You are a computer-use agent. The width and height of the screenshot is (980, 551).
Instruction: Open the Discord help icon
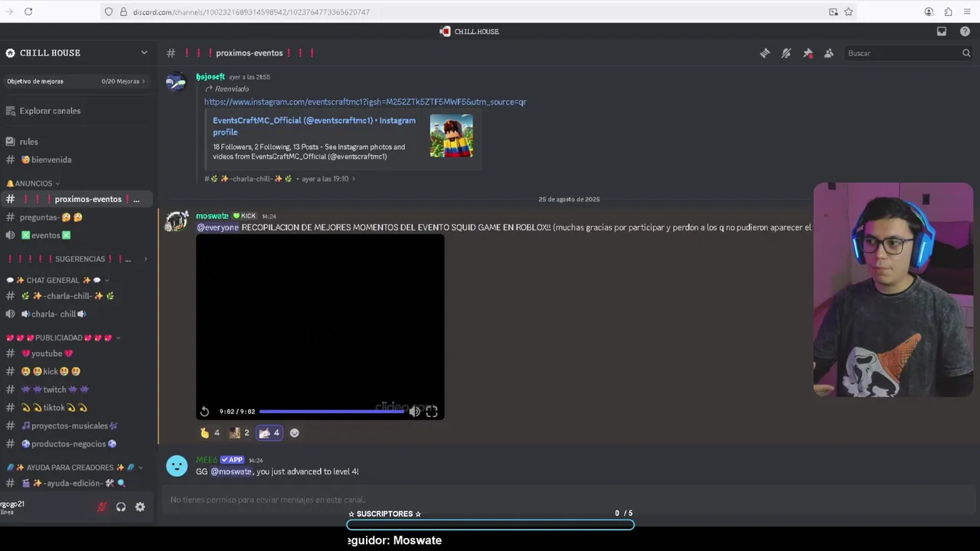tap(965, 31)
